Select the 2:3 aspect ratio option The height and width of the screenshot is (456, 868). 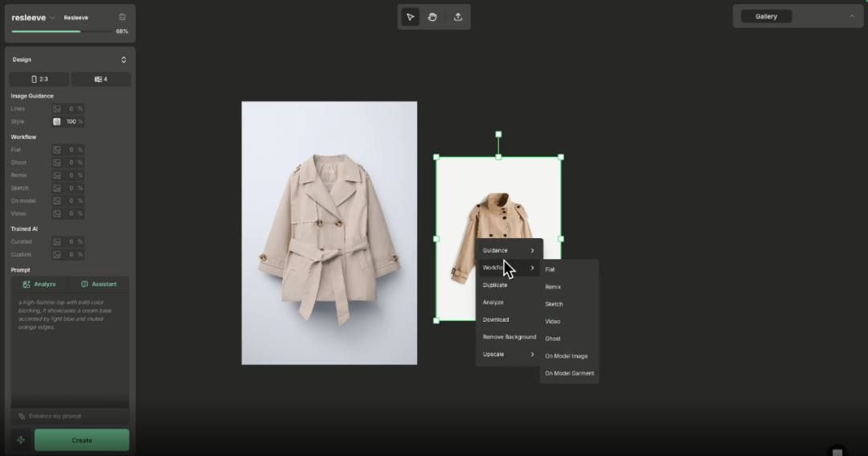click(39, 79)
